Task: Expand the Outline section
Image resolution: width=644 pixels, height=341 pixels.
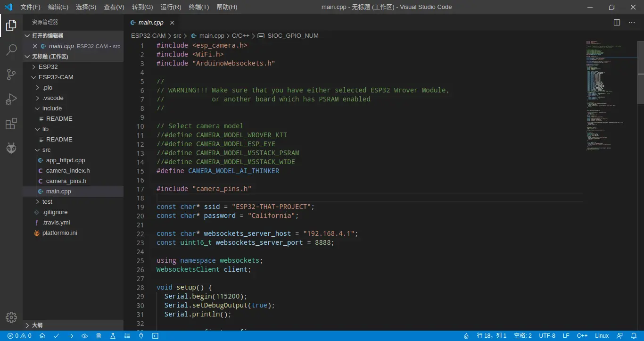Action: [73, 325]
